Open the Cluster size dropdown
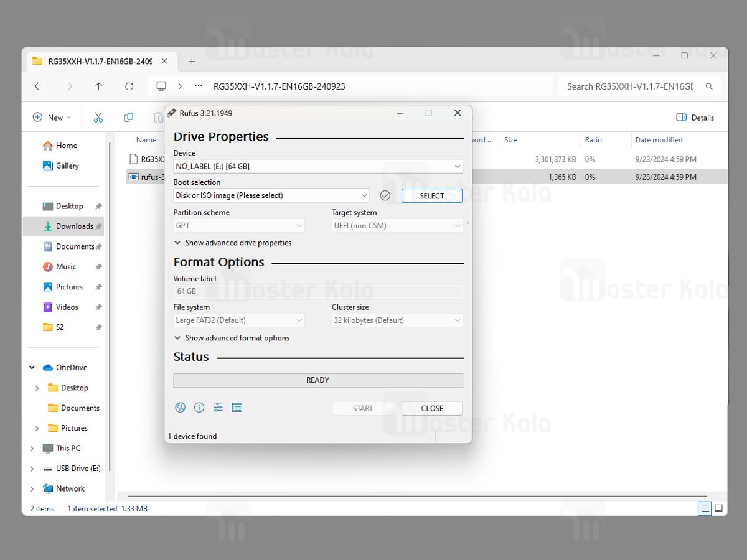747x560 pixels. click(397, 320)
